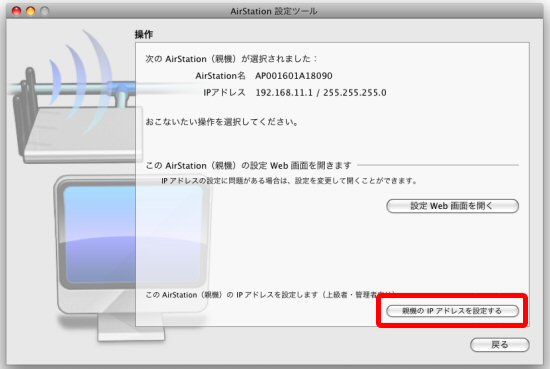
Task: Open the 設定 Web 画面を開く button
Action: pyautogui.click(x=452, y=206)
